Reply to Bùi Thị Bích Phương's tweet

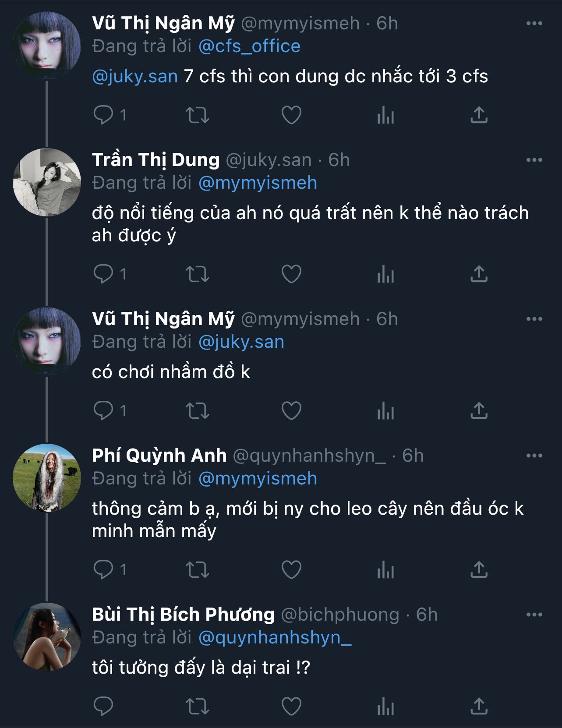[104, 707]
